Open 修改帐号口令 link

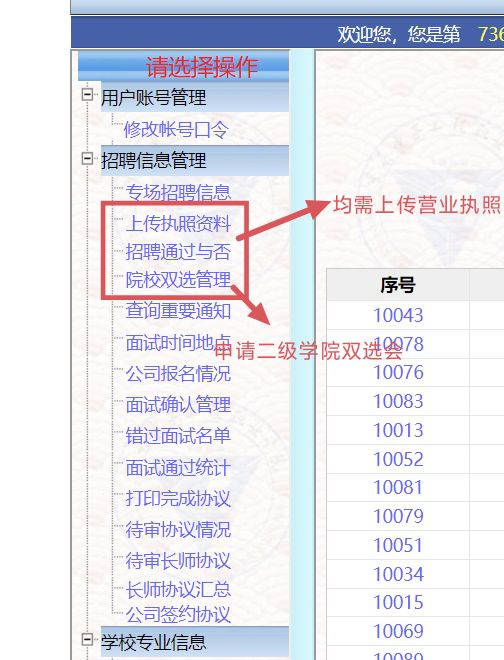click(x=176, y=129)
